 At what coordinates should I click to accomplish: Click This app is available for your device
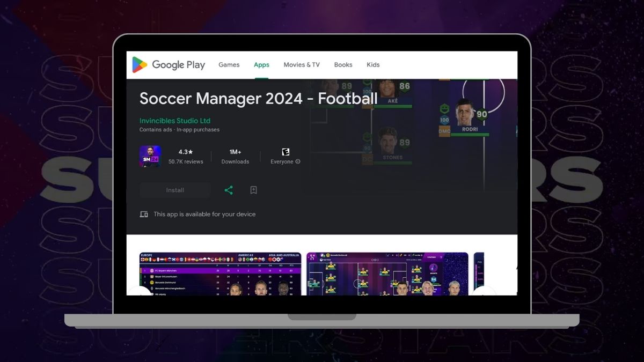tap(204, 215)
